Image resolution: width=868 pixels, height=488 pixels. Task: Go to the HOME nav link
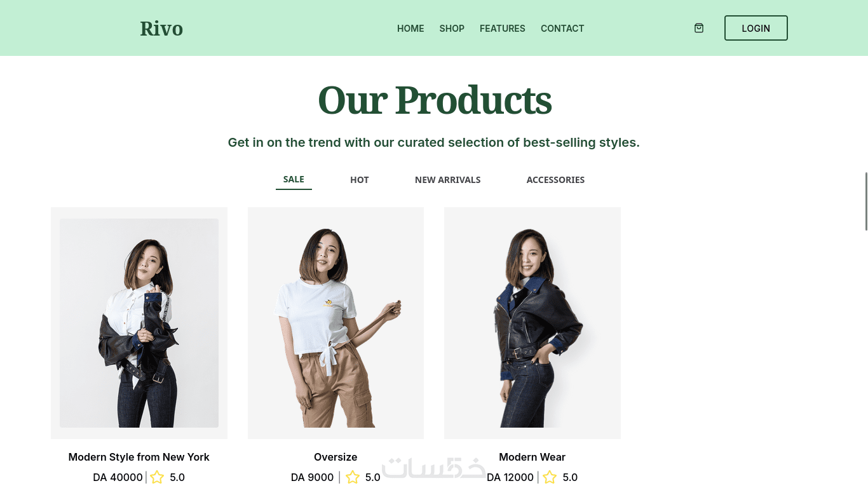(410, 29)
